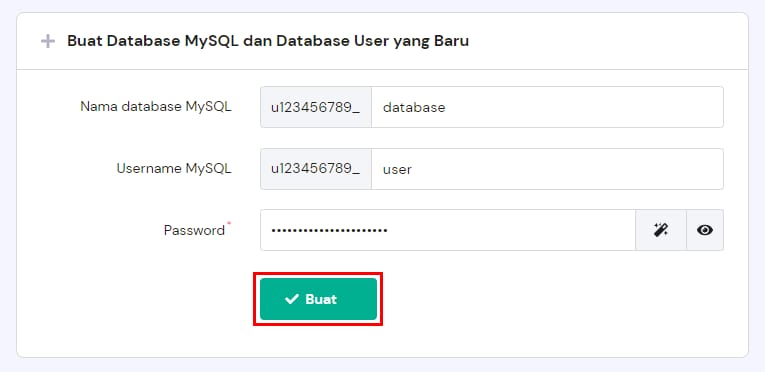Create the database with the Buat button
This screenshot has height=372, width=765.
(318, 299)
